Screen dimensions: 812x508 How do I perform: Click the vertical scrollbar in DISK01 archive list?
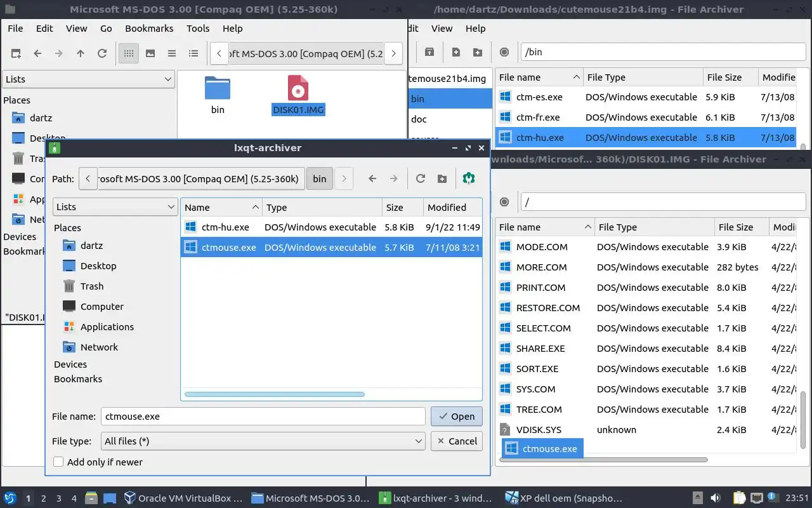coord(804,421)
